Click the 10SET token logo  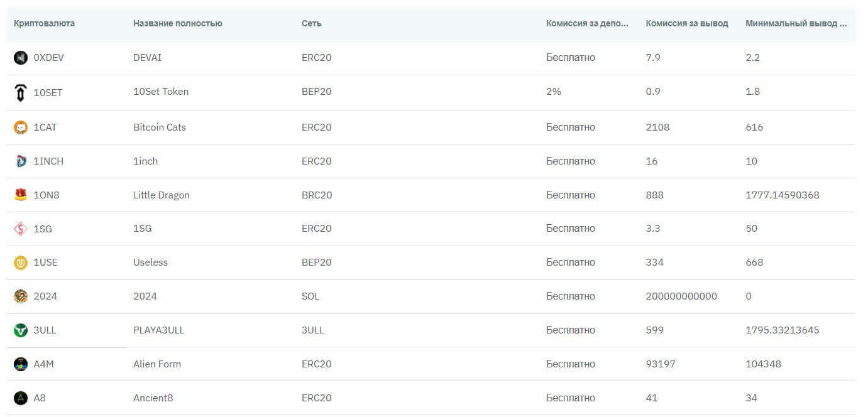pos(21,93)
